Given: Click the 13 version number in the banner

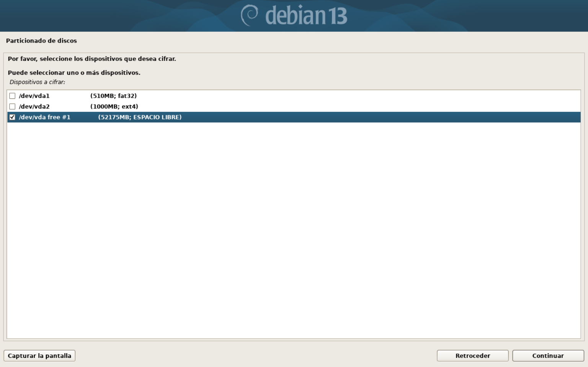Looking at the screenshot, I should pos(337,16).
